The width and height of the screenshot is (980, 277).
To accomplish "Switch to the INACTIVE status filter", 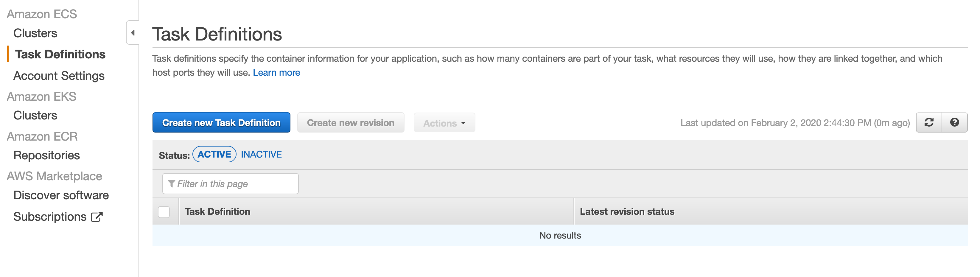I will click(261, 154).
